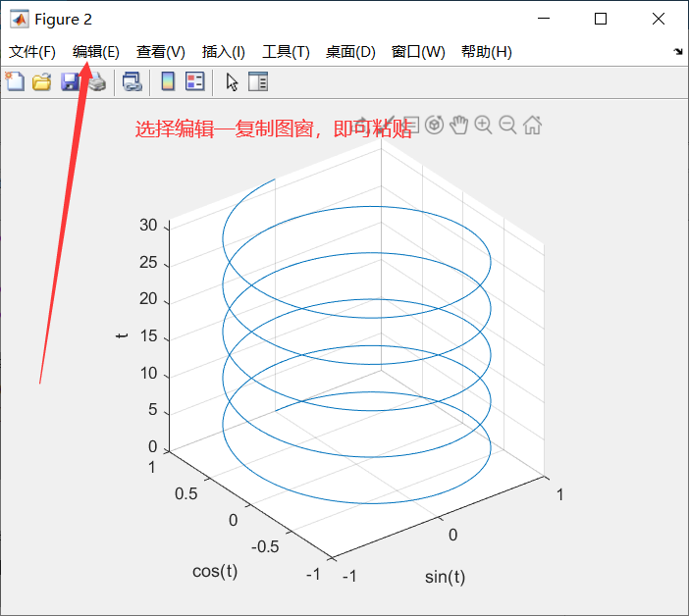Maximize the Figure 2 window
The image size is (689, 616).
pos(601,19)
